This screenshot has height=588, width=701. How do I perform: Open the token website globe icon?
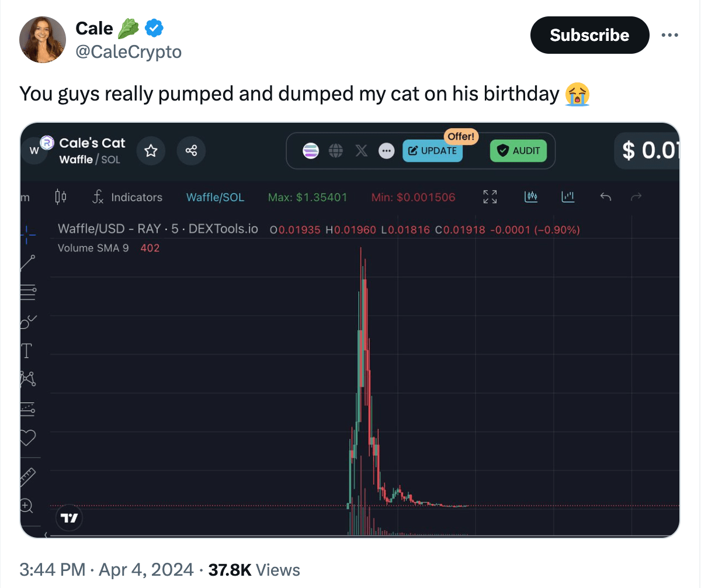(x=336, y=151)
